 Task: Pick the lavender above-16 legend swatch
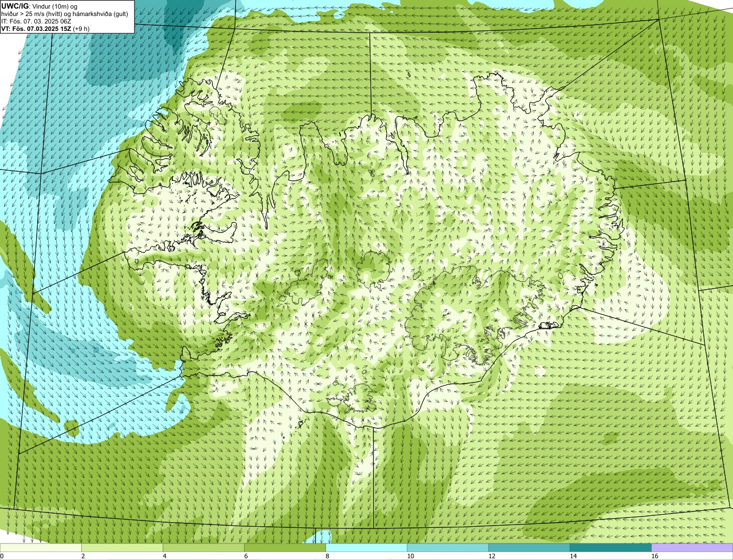tap(692, 548)
